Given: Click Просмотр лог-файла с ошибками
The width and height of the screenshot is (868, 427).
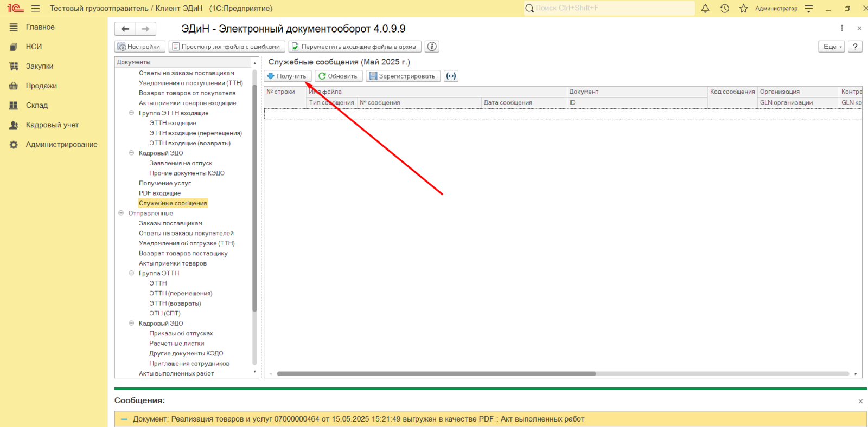Looking at the screenshot, I should pos(227,47).
